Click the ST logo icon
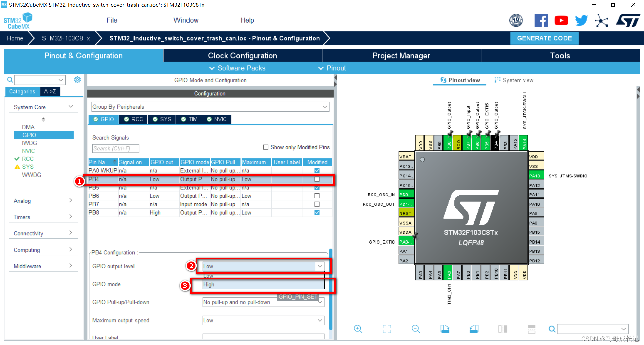This screenshot has height=345, width=644. pyautogui.click(x=628, y=21)
